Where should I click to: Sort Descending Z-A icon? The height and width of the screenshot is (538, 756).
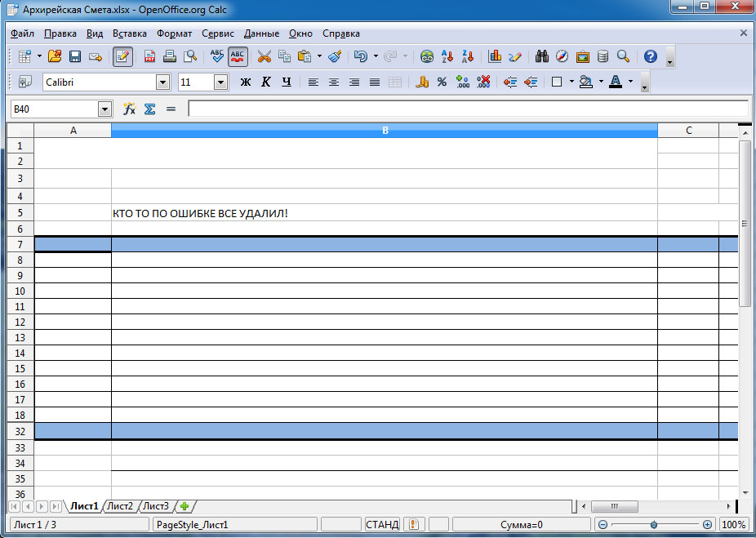pyautogui.click(x=468, y=57)
